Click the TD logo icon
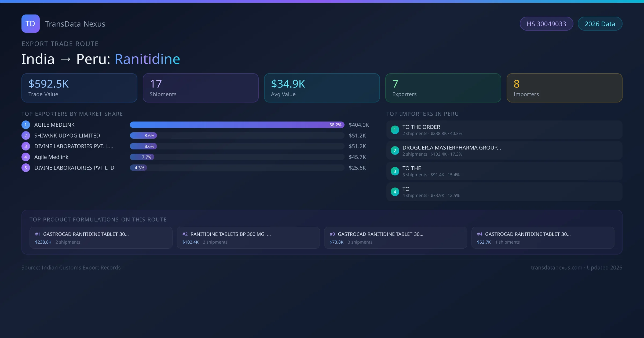The image size is (644, 338). click(x=30, y=24)
